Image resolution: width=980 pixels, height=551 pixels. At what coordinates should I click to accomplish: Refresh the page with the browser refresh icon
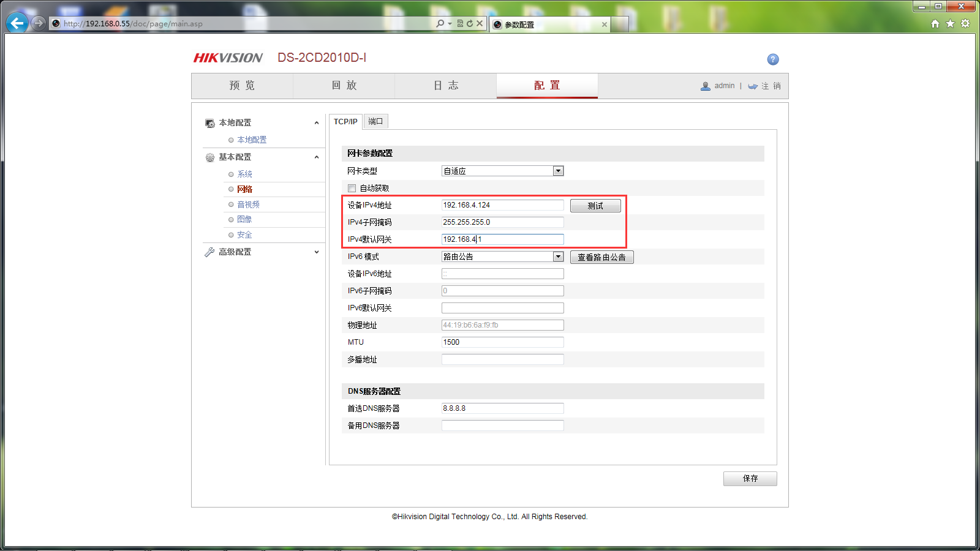469,23
